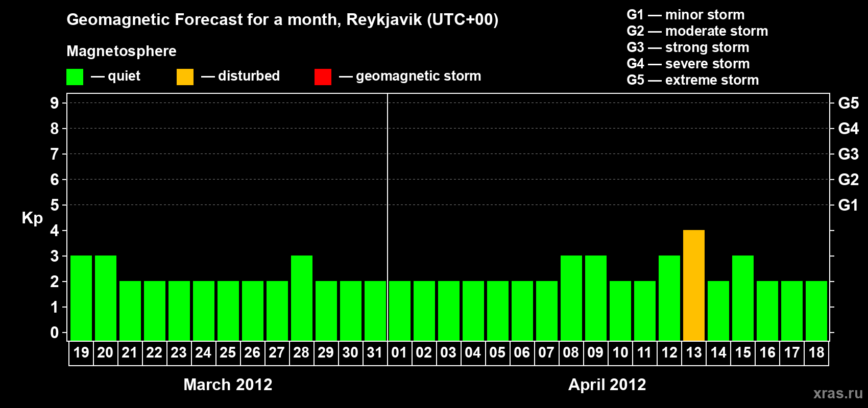Click the '— geomagnetic storm' legend label
This screenshot has width=868, height=408.
point(410,76)
